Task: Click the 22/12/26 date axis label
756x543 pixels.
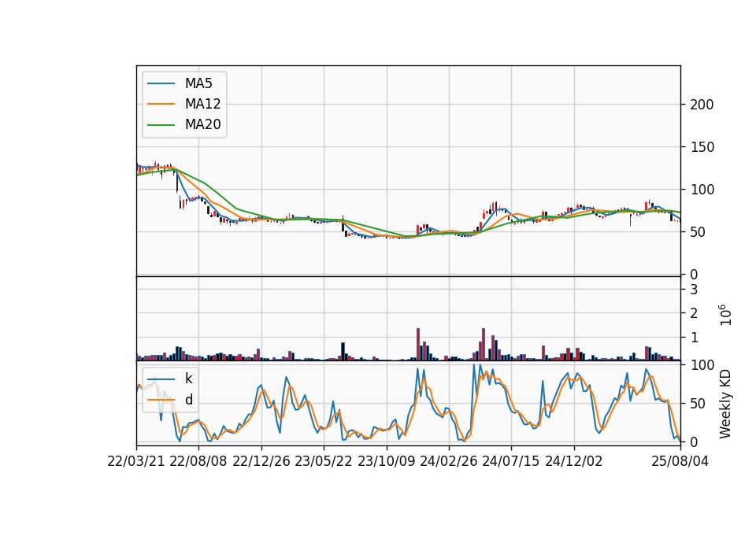Action: coord(261,461)
